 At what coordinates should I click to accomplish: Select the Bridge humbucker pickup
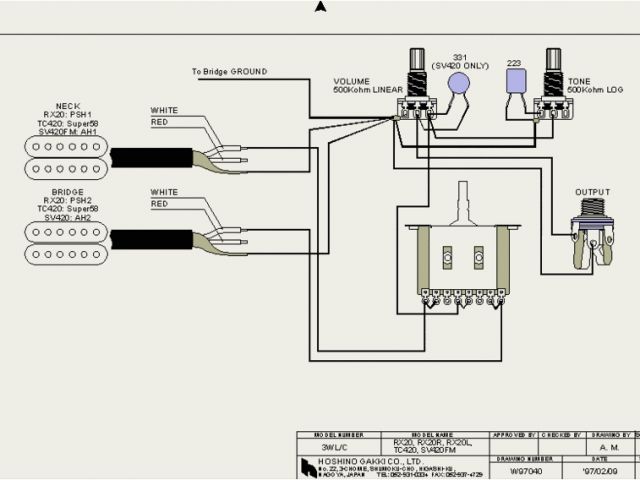(65, 242)
